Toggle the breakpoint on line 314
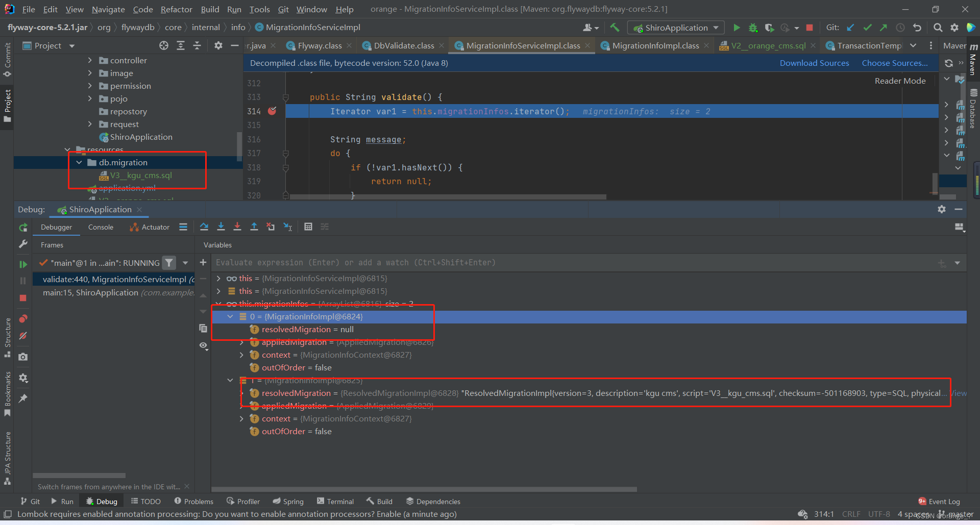This screenshot has height=525, width=980. pos(272,111)
